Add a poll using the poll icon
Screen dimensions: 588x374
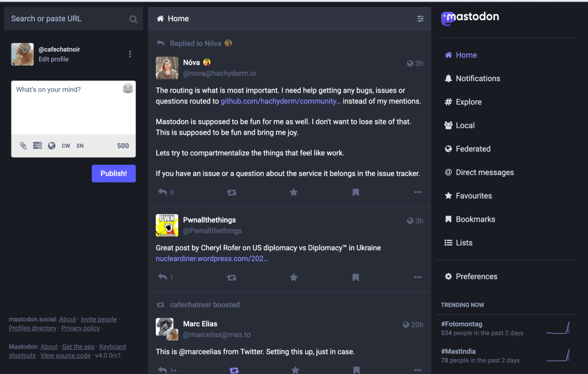click(x=37, y=146)
